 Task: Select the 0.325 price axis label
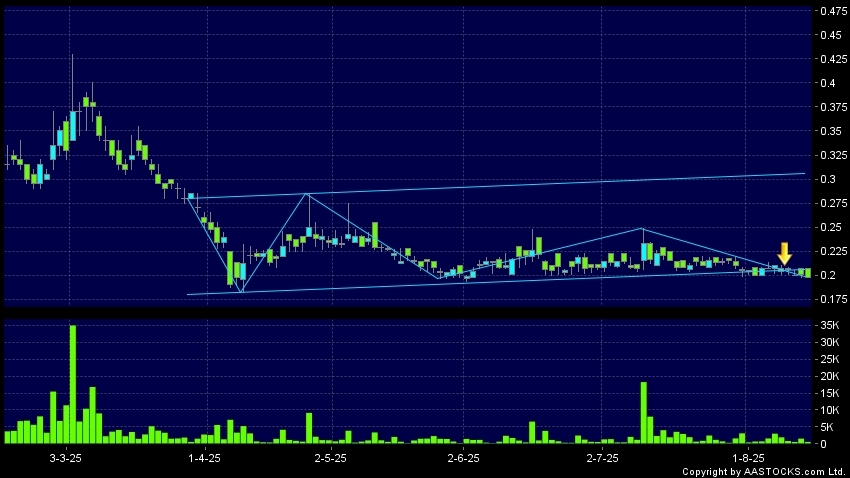click(834, 155)
